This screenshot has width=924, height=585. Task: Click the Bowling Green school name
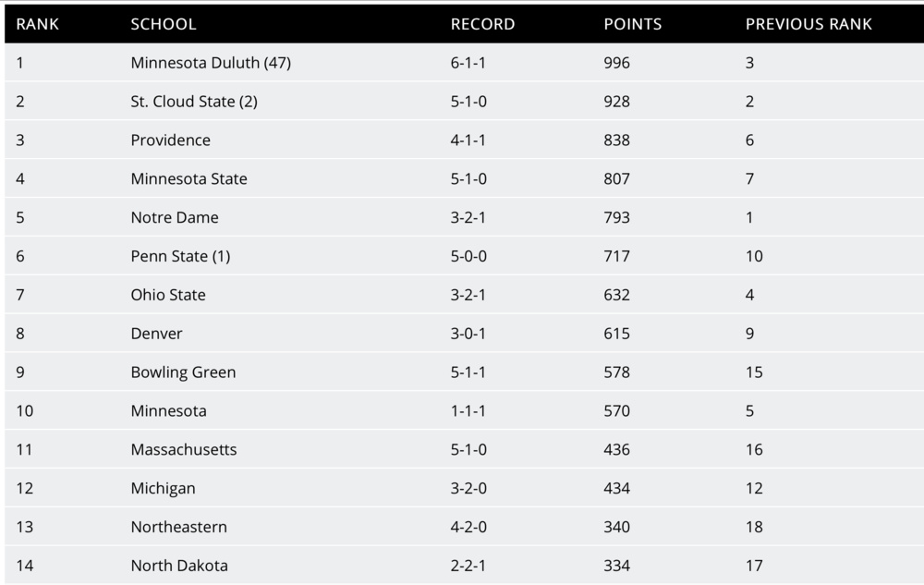coord(183,372)
